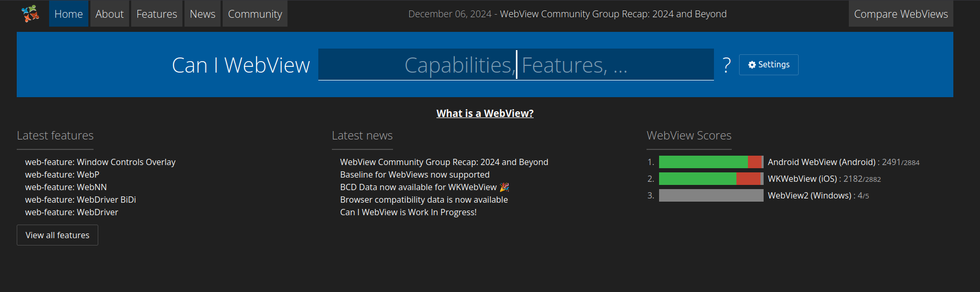The width and height of the screenshot is (980, 292).
Task: Follow the What is a WebView? link
Action: click(x=485, y=113)
